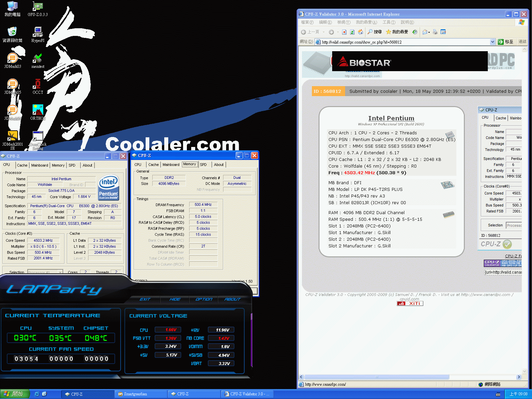Open the Help menu in Internet Explorer

[x=407, y=22]
